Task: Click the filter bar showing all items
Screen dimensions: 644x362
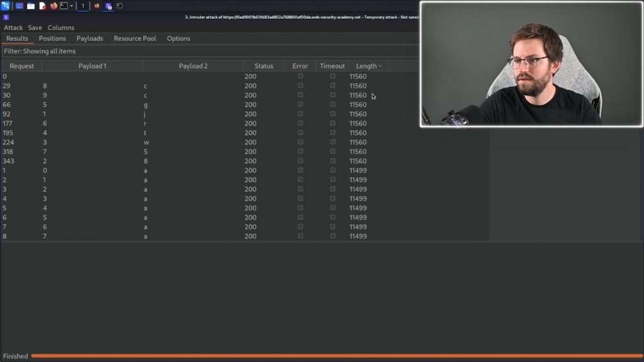Action: 210,52
